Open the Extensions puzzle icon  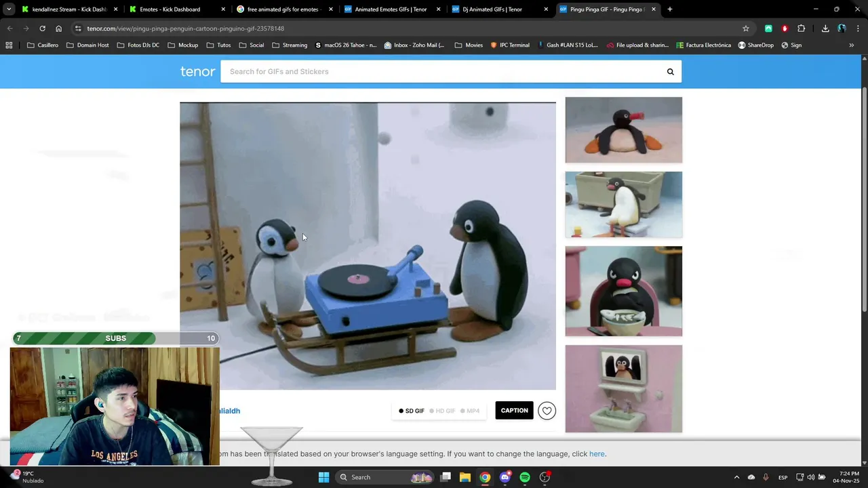coord(802,28)
